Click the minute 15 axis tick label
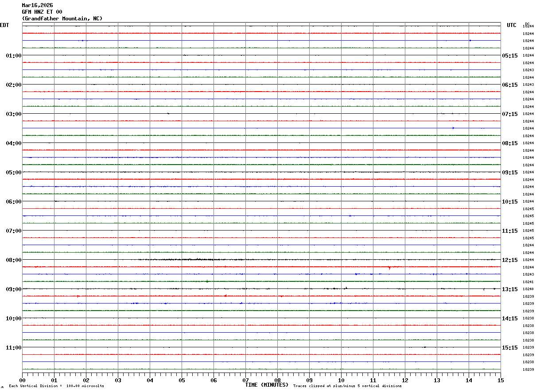The width and height of the screenshot is (536, 392). [501, 380]
